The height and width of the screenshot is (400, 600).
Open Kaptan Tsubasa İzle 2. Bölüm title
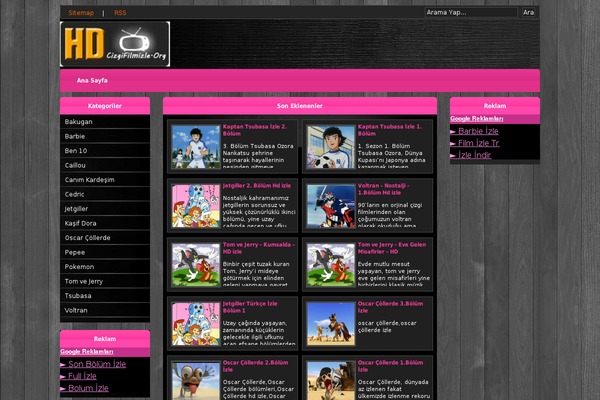(255, 130)
